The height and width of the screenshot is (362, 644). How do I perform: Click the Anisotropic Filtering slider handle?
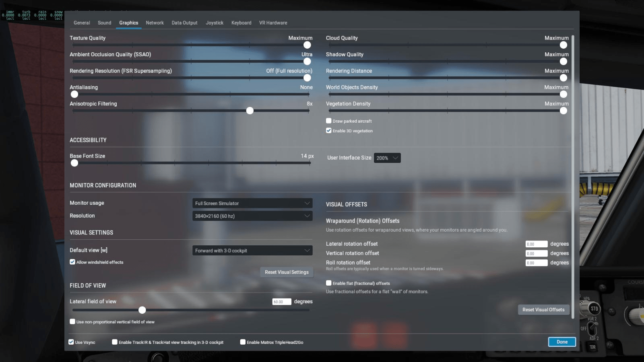tap(250, 111)
